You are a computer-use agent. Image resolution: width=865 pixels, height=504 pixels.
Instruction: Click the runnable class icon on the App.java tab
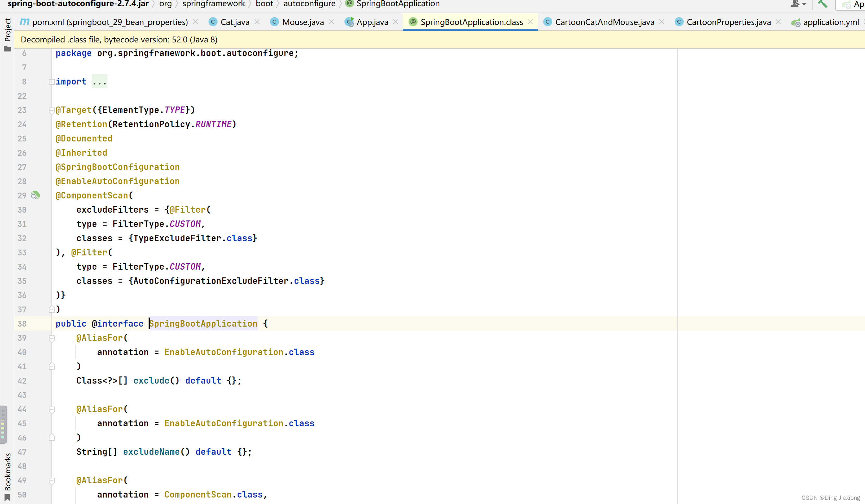click(x=349, y=22)
